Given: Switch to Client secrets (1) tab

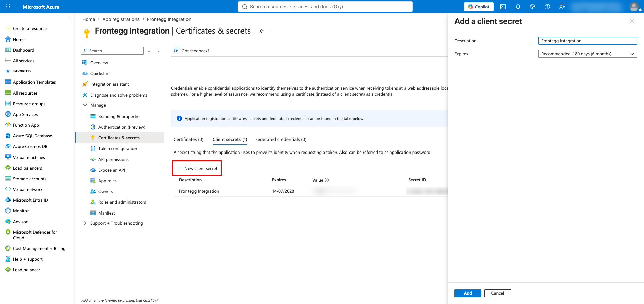Looking at the screenshot, I should click(230, 139).
